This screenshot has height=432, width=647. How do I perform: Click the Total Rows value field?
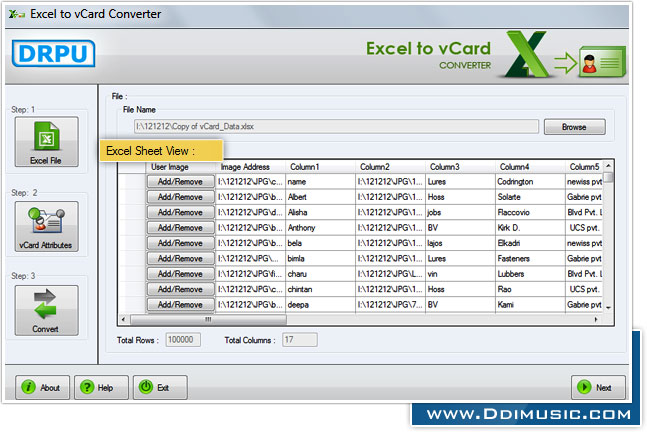(x=183, y=340)
